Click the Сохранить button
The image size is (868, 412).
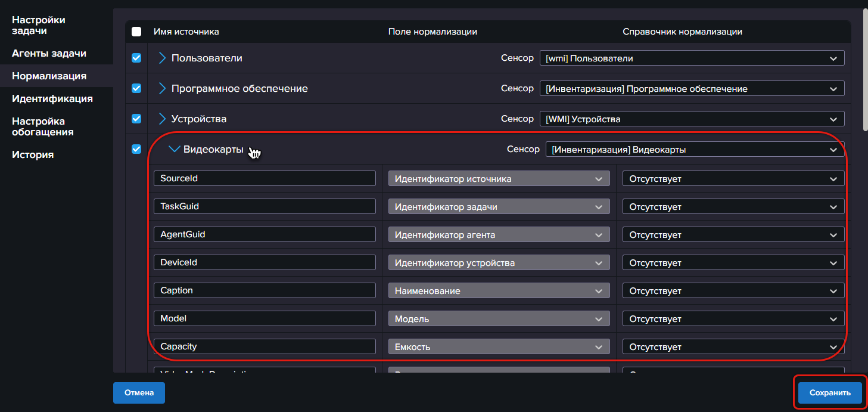point(830,393)
